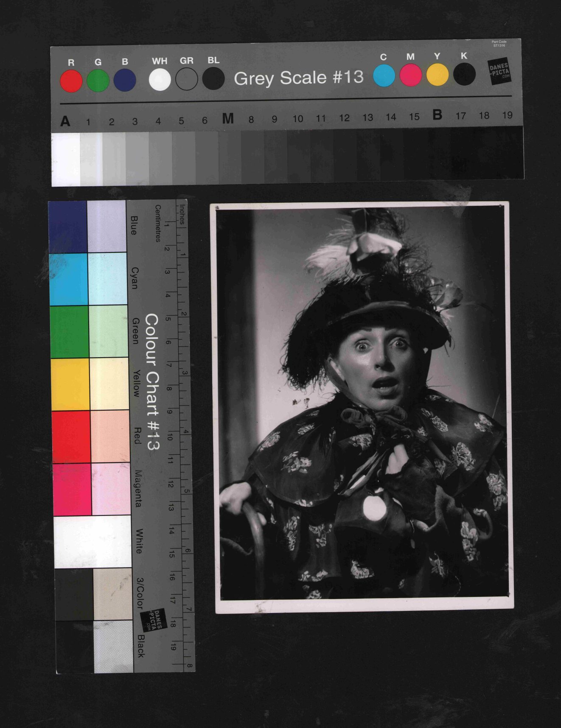Select the cyan circle labeled C

[x=384, y=76]
